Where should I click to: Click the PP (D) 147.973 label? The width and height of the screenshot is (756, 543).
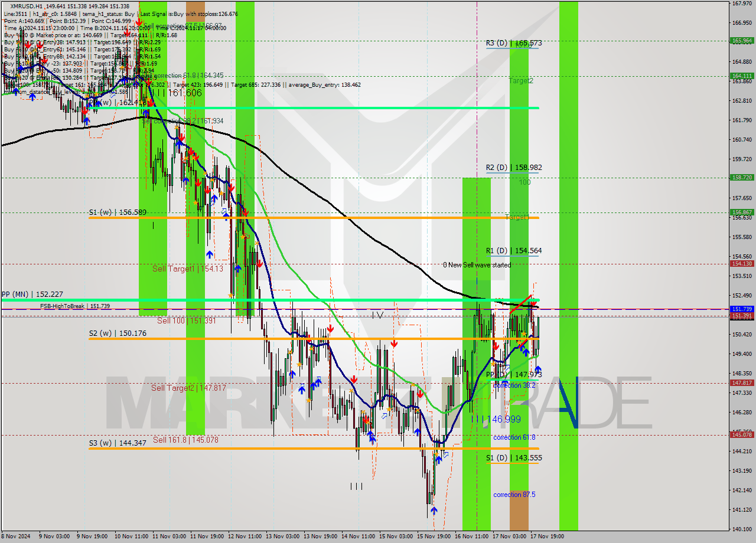pos(514,375)
